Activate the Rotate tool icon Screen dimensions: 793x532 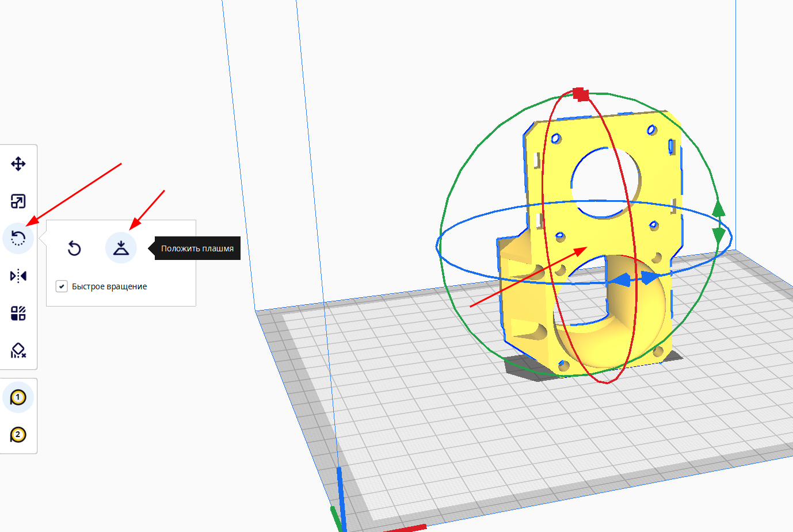tap(18, 238)
